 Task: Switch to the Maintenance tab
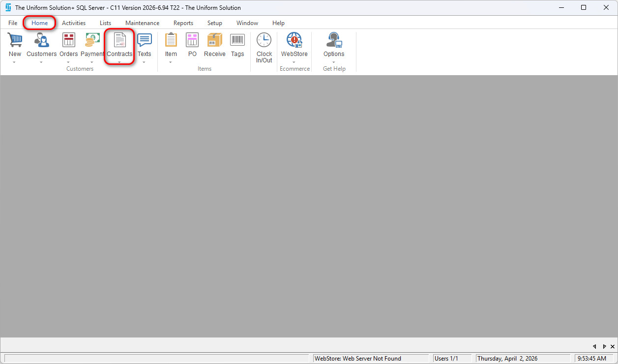click(142, 23)
